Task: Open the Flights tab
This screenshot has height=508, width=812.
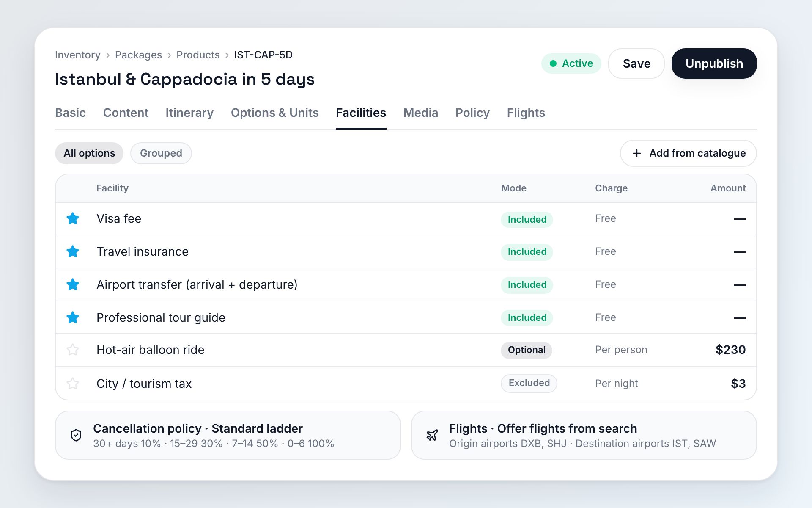Action: [x=526, y=113]
